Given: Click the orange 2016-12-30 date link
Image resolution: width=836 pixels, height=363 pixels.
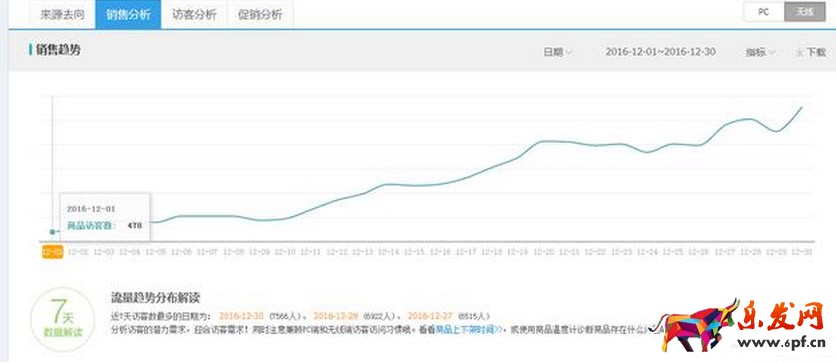Looking at the screenshot, I should [241, 316].
